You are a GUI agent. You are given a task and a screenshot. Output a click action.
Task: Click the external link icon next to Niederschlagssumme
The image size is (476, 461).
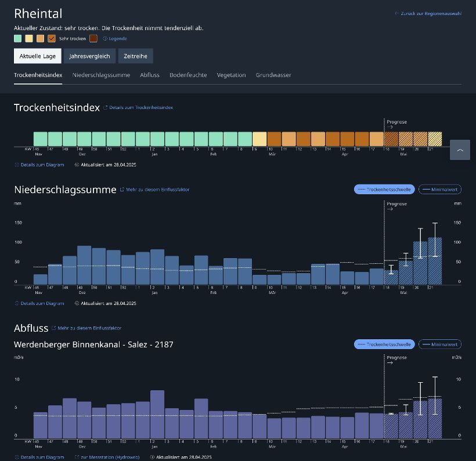coord(122,190)
